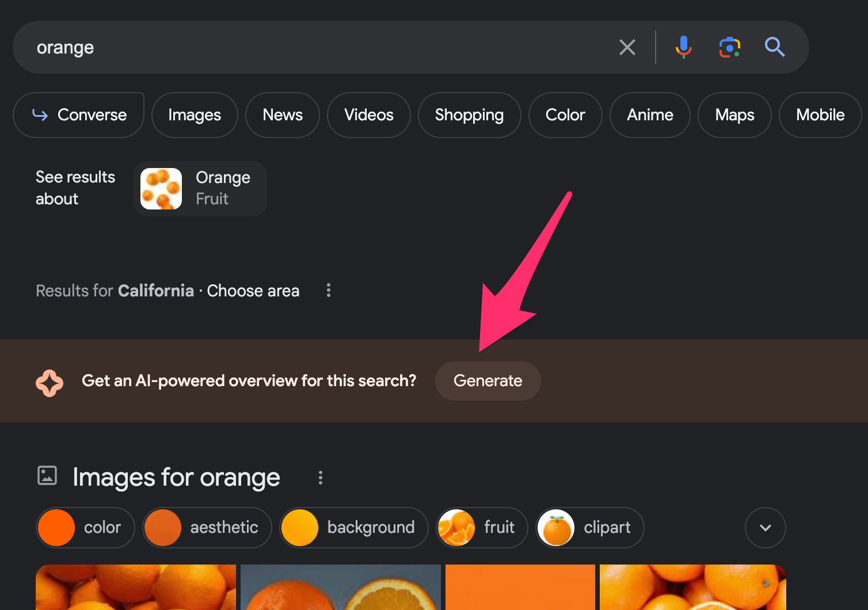Start voice search with the microphone icon
The width and height of the screenshot is (868, 610).
point(683,47)
